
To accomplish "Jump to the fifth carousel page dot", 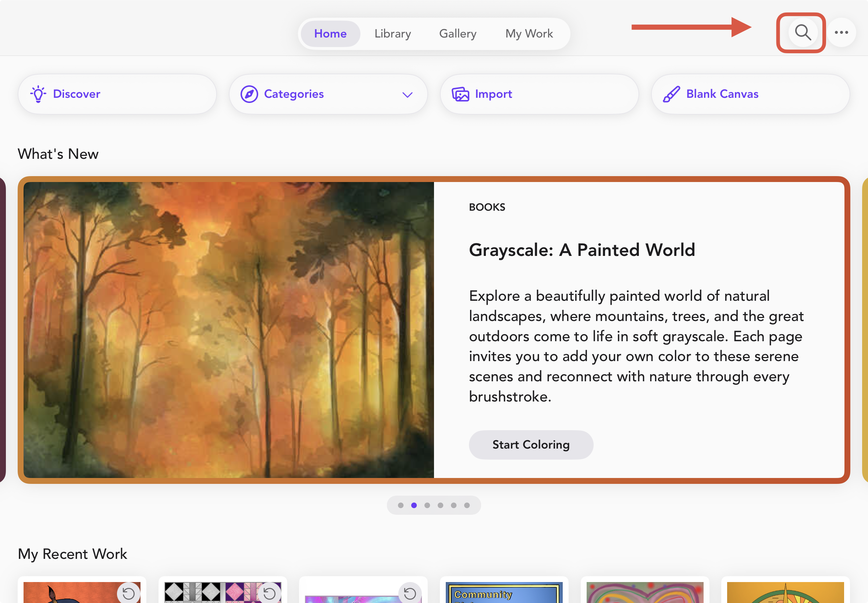I will [x=453, y=505].
